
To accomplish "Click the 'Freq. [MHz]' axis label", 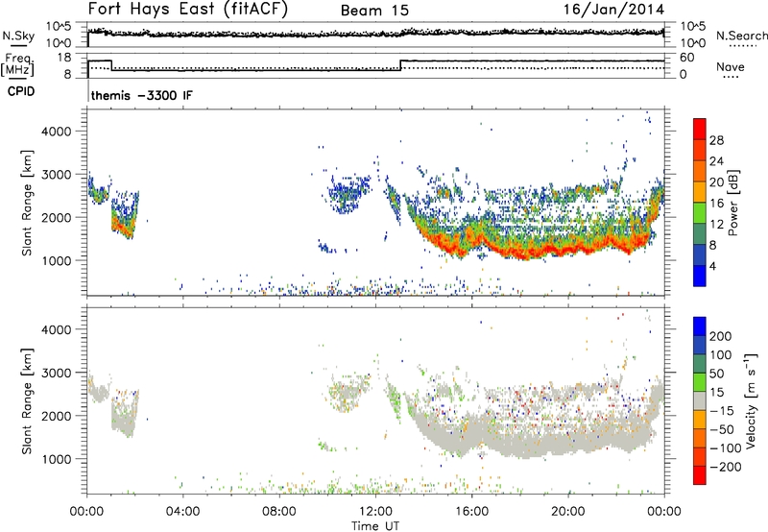I will pos(18,64).
